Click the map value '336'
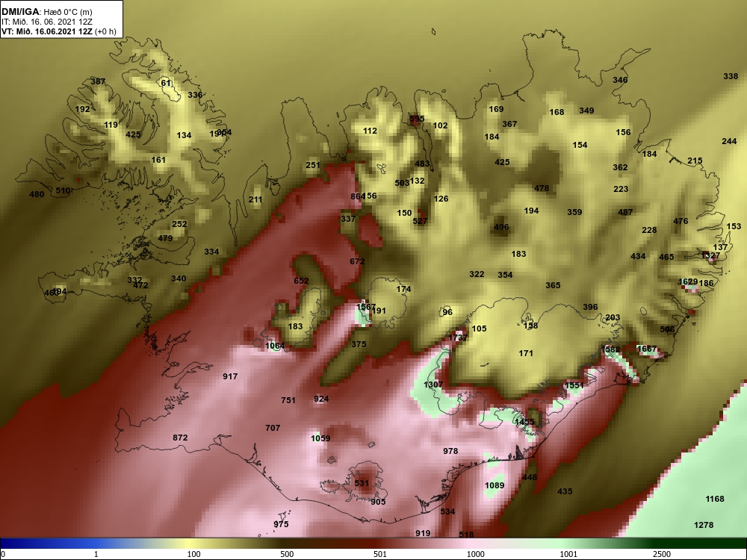Viewport: 747px width, 560px height. [x=195, y=95]
